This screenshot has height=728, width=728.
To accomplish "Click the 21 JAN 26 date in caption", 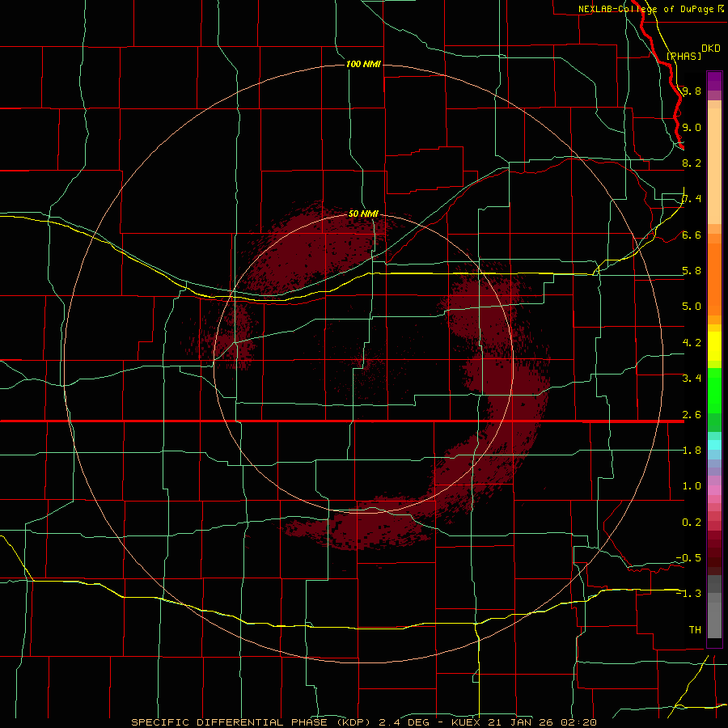I will (522, 722).
